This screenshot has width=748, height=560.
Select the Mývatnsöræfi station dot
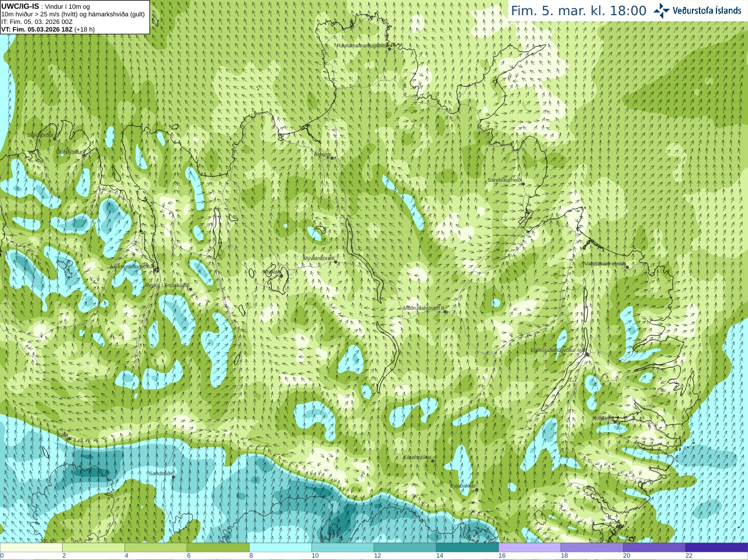(x=335, y=262)
